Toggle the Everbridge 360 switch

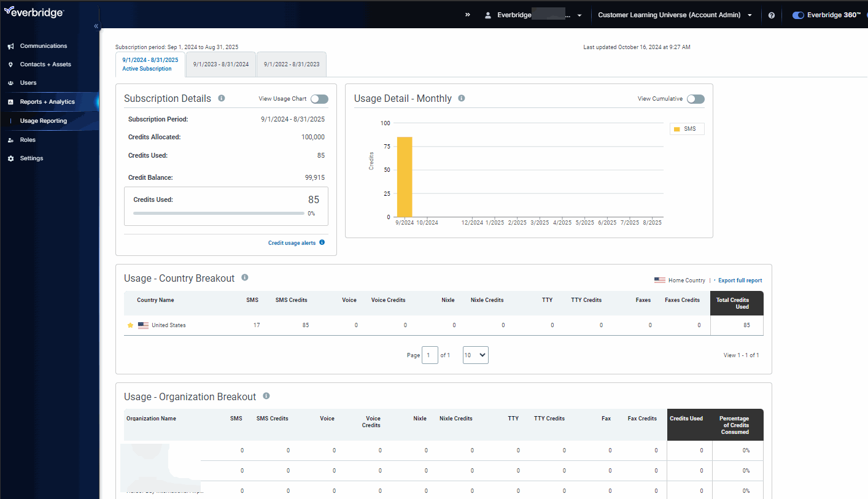798,15
